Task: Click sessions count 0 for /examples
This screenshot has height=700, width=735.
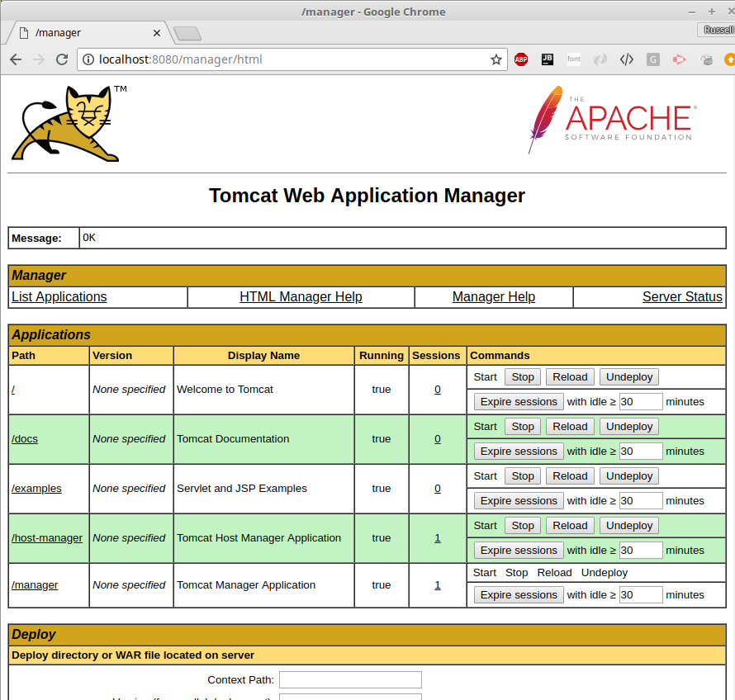Action: (x=438, y=488)
